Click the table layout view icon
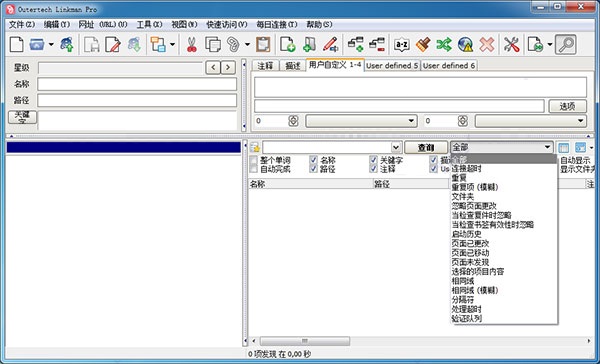The image size is (600, 364). point(563,147)
